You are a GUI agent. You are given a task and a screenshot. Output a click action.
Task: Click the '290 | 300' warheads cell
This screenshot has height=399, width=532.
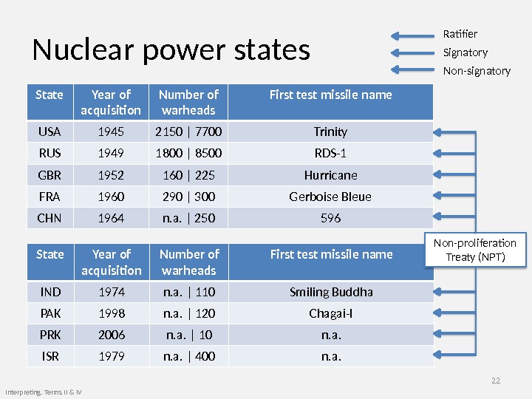click(x=188, y=197)
